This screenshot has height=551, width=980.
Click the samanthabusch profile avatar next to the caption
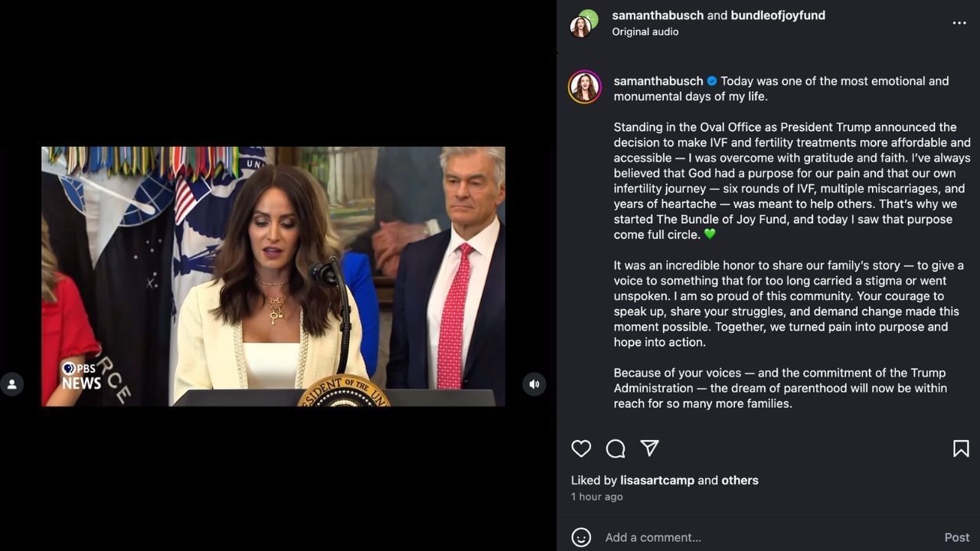[x=584, y=87]
